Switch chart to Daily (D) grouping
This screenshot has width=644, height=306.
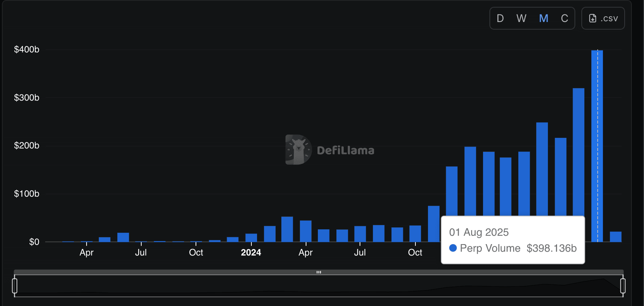pos(500,18)
